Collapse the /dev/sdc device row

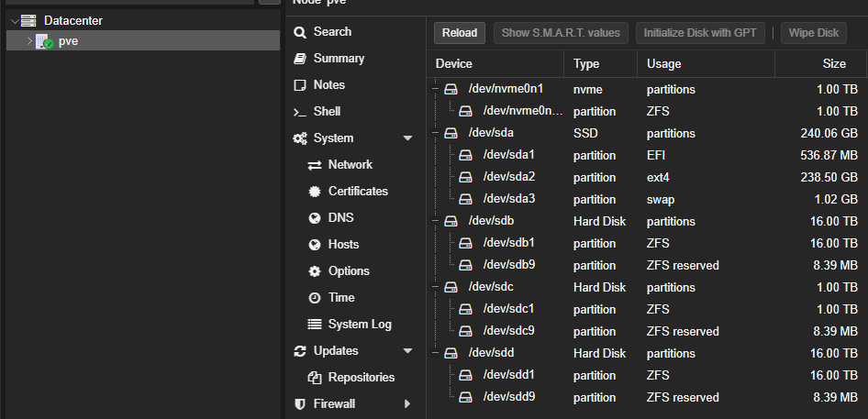pyautogui.click(x=435, y=287)
